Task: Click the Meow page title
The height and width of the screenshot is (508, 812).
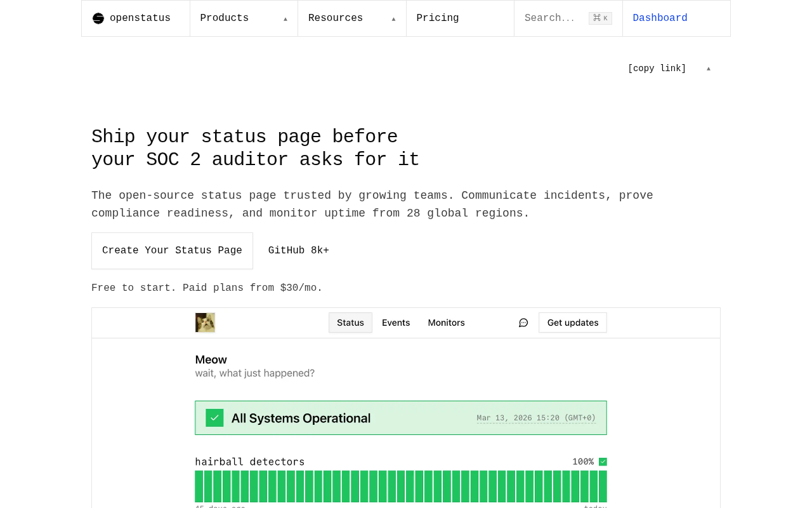Action: point(211,359)
